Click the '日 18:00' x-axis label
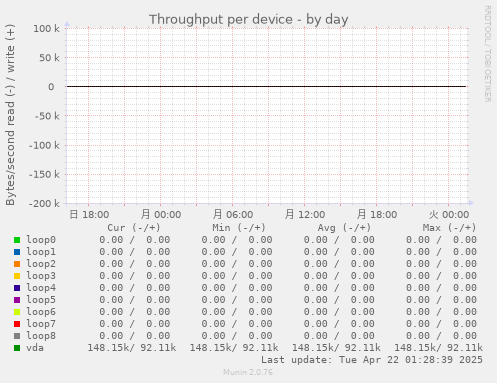The width and height of the screenshot is (497, 383). point(89,214)
